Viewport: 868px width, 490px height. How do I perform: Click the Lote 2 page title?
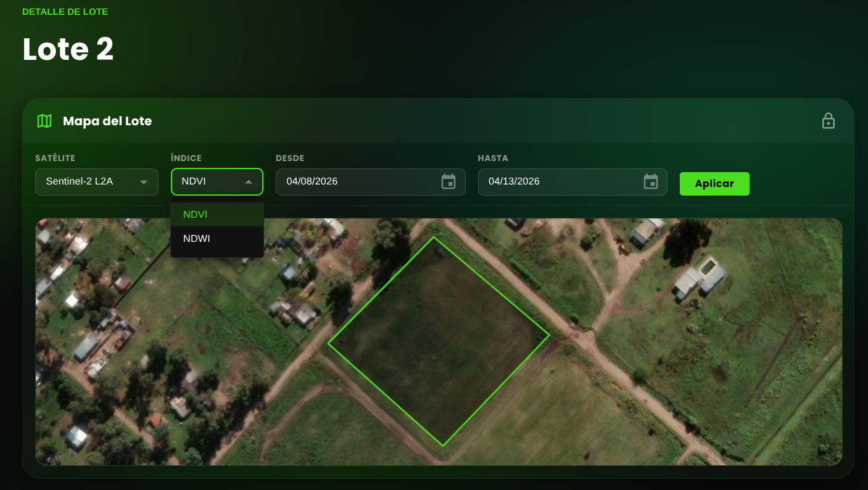point(68,49)
